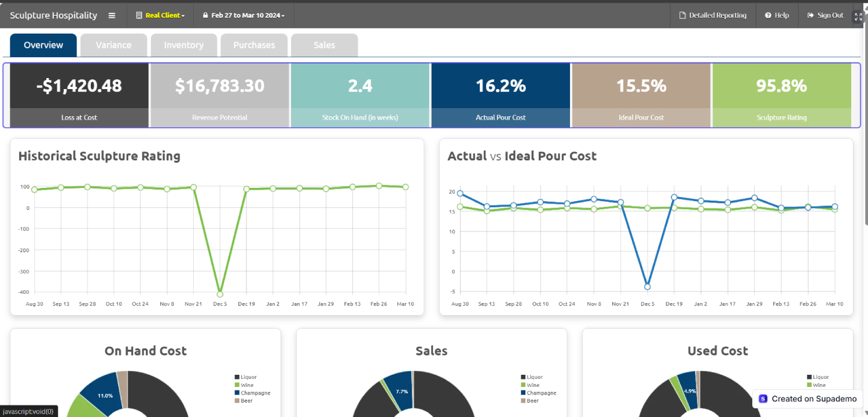Select the Purchases tab
The width and height of the screenshot is (868, 417).
pyautogui.click(x=254, y=45)
